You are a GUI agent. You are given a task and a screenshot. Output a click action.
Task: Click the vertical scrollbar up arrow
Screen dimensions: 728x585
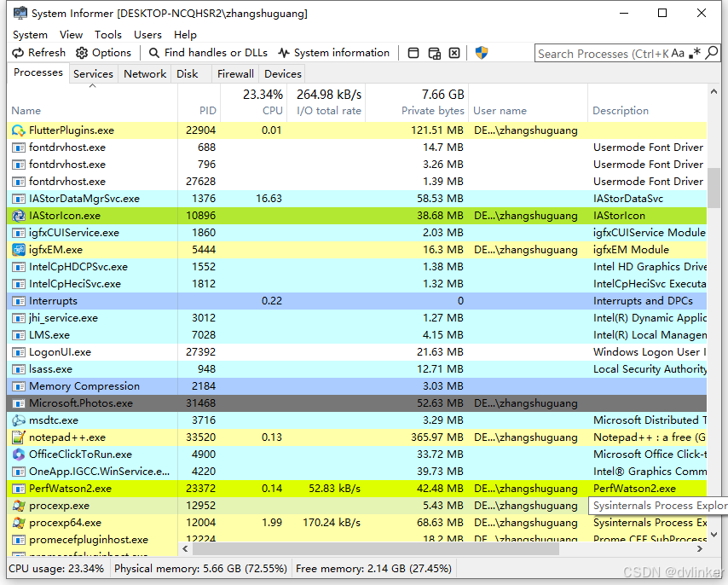(x=714, y=92)
